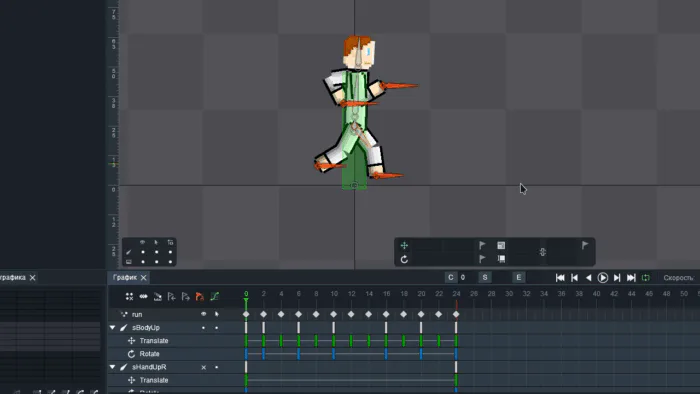This screenshot has height=394, width=700.
Task: Toggle hidden X mark for sHandUpR row
Action: click(204, 367)
